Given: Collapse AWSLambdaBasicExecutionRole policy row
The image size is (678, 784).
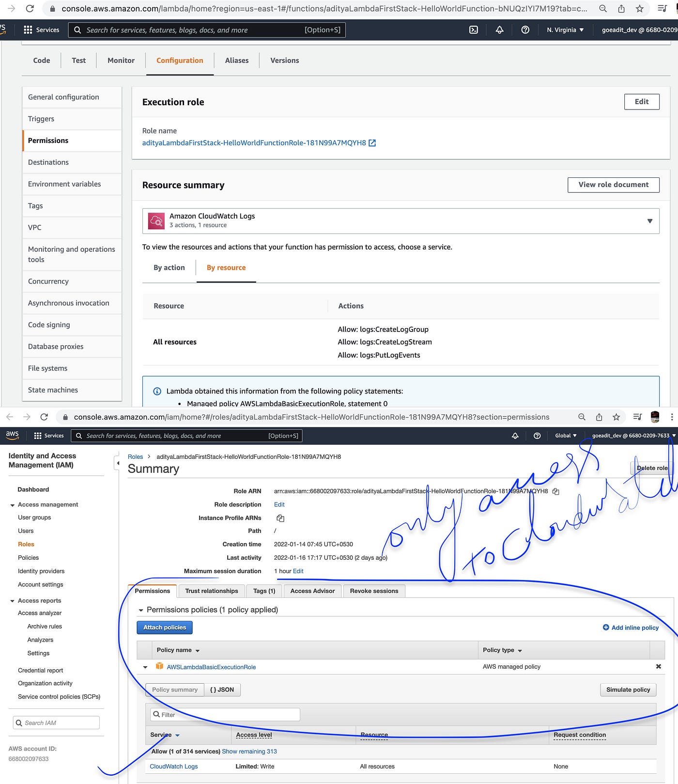Looking at the screenshot, I should 145,667.
